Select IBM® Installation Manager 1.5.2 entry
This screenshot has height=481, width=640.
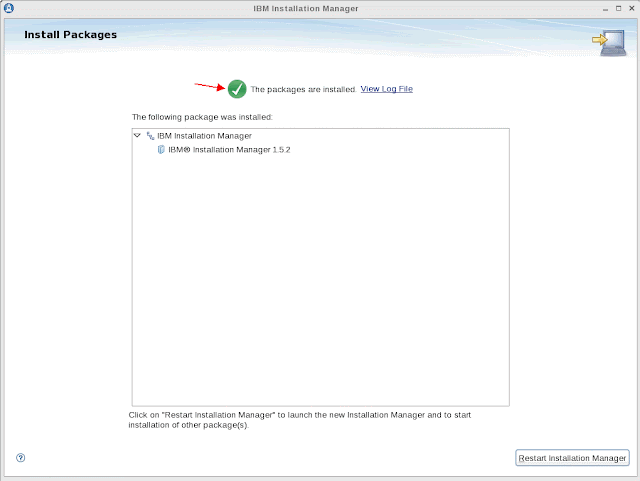click(229, 149)
